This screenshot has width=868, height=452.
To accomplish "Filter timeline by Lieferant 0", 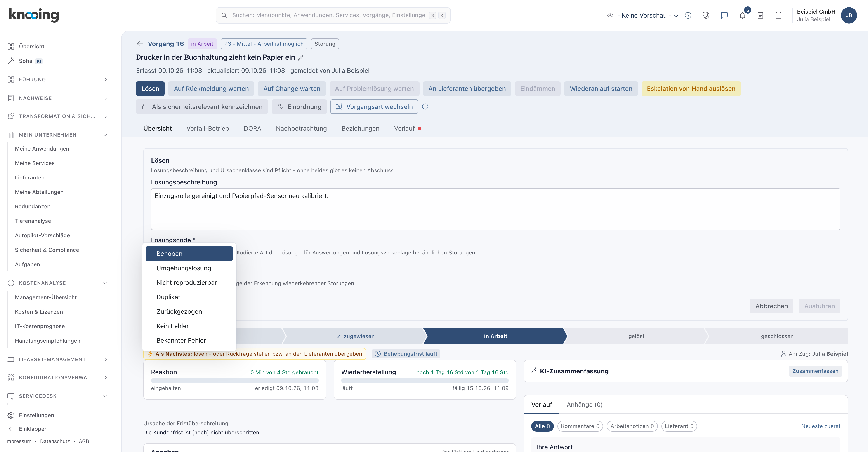I will pos(679,426).
